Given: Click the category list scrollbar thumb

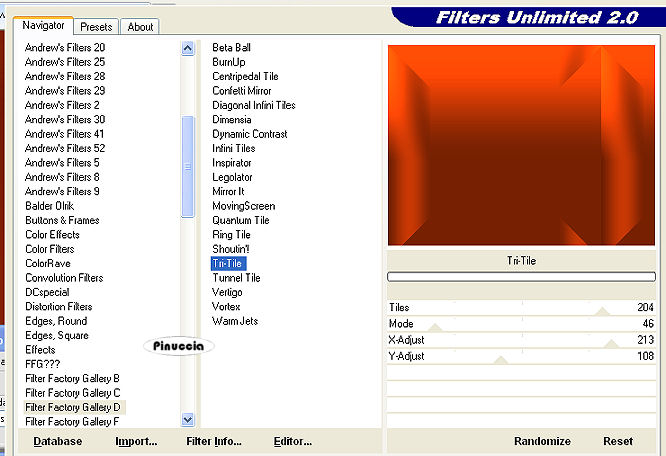Looking at the screenshot, I should [x=187, y=166].
